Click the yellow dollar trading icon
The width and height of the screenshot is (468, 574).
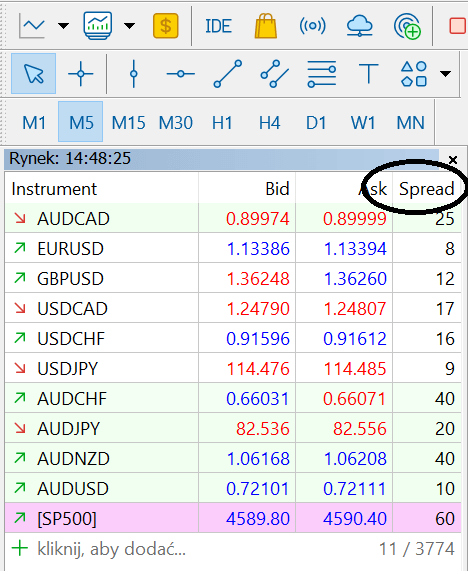[x=166, y=26]
